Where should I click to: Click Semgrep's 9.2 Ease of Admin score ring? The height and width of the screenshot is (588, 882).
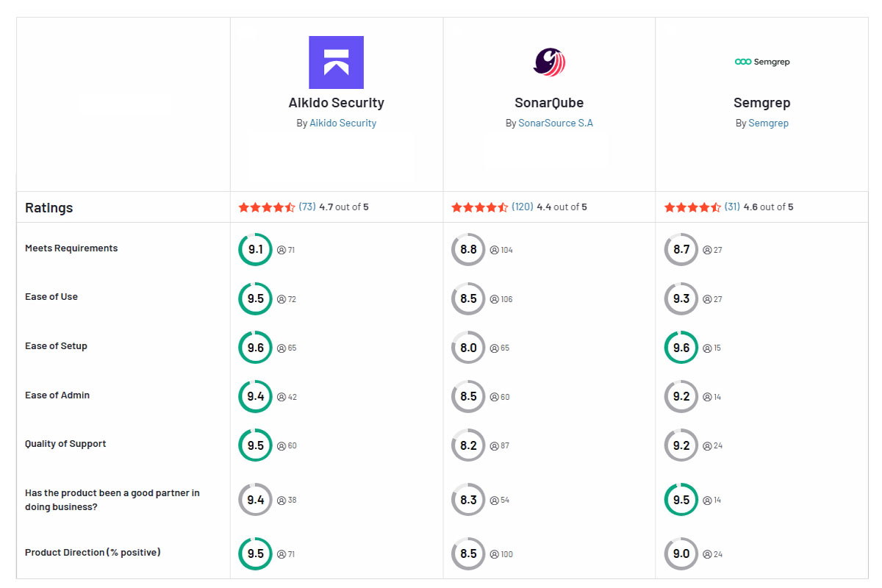(x=681, y=397)
